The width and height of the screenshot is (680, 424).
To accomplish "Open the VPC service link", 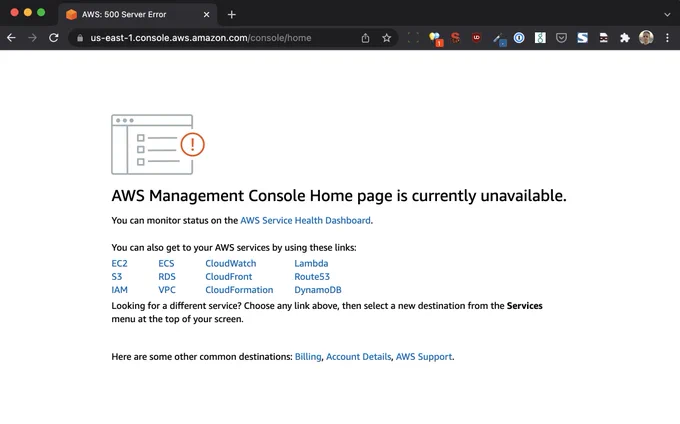I will click(167, 290).
